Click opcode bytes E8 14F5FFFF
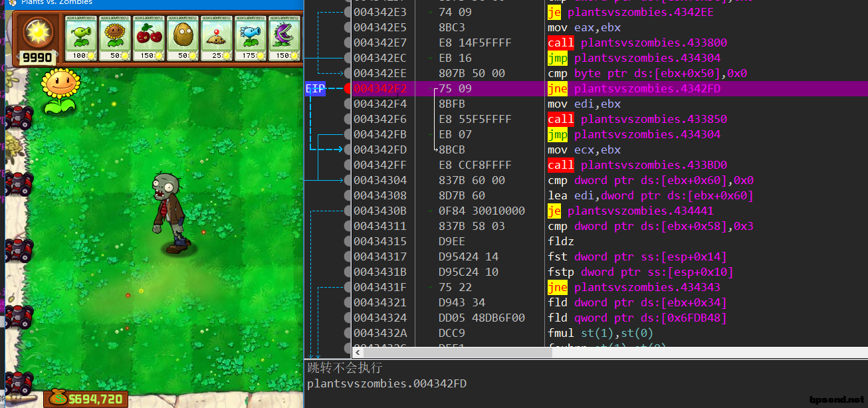Screen dimensions: 868x408 [475, 43]
